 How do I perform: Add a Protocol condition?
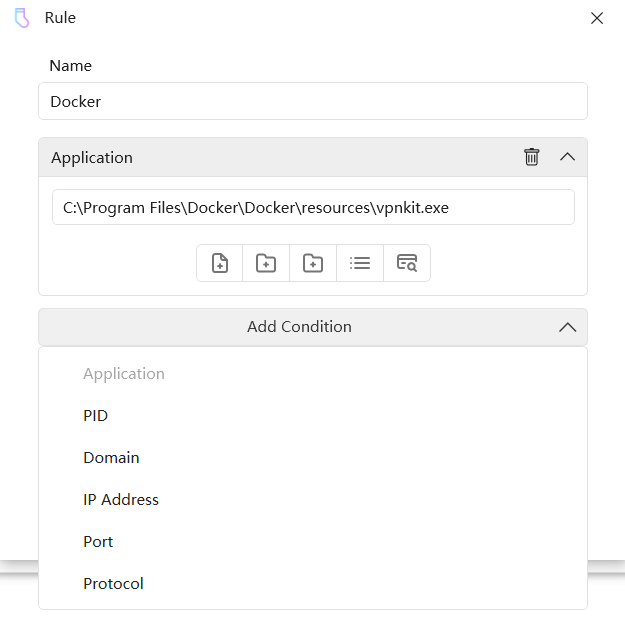[x=113, y=584]
